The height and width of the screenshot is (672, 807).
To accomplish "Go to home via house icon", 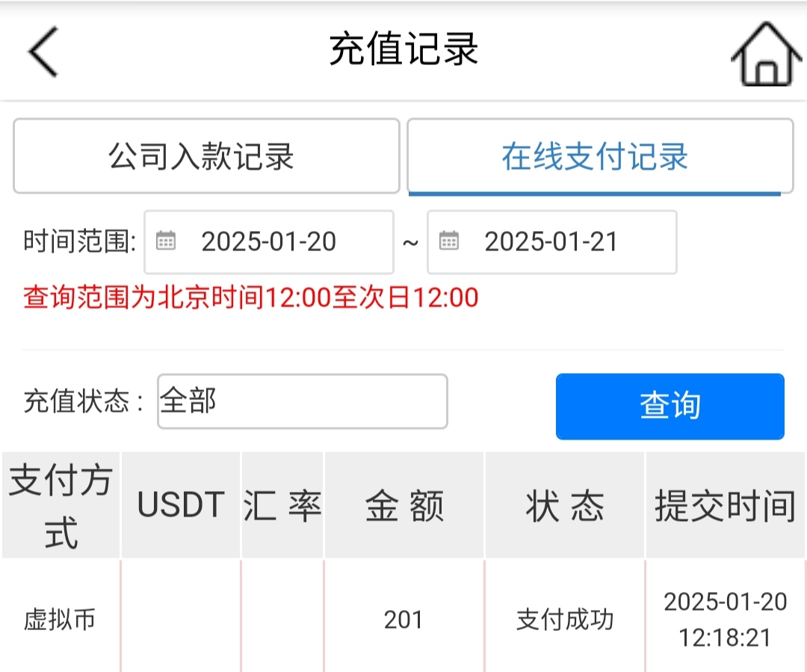I will coord(765,54).
